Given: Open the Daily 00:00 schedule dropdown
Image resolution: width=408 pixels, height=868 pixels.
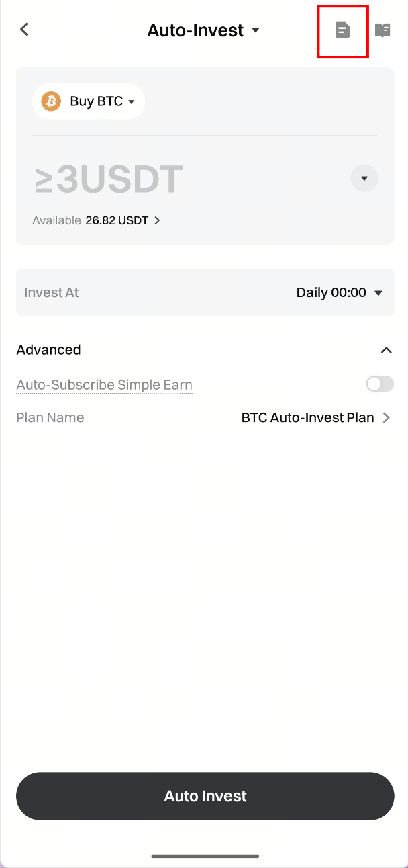Looking at the screenshot, I should pos(339,293).
